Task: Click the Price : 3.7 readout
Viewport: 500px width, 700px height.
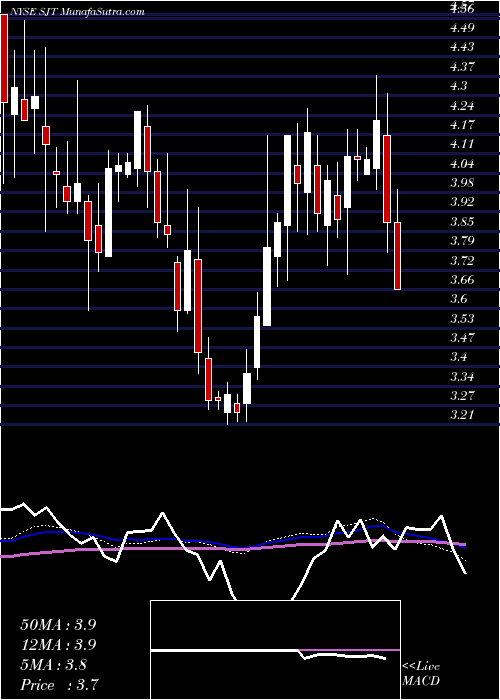Action: point(58,684)
